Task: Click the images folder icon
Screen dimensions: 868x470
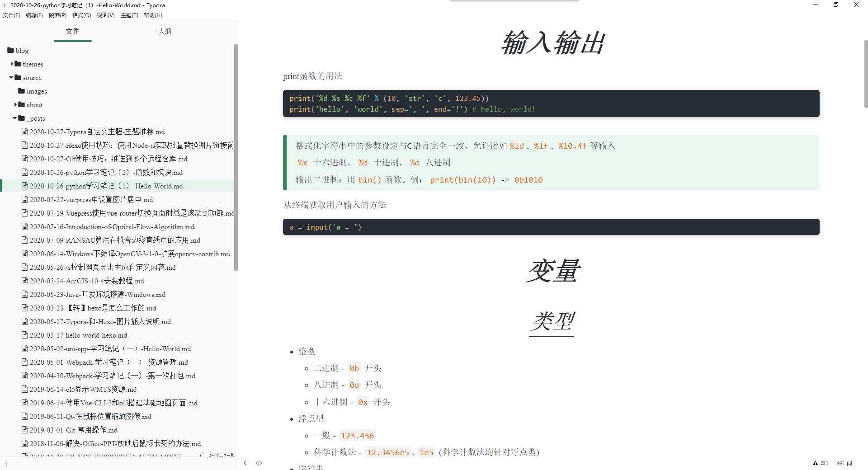Action: (x=21, y=91)
